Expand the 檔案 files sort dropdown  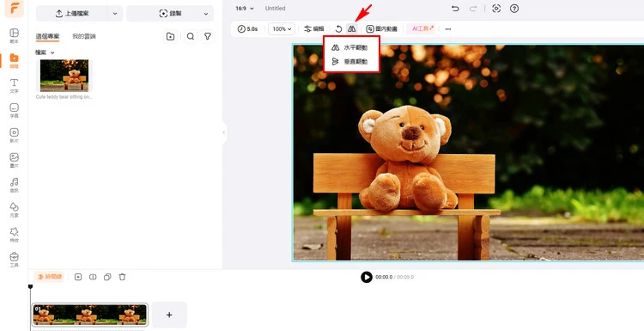click(45, 52)
